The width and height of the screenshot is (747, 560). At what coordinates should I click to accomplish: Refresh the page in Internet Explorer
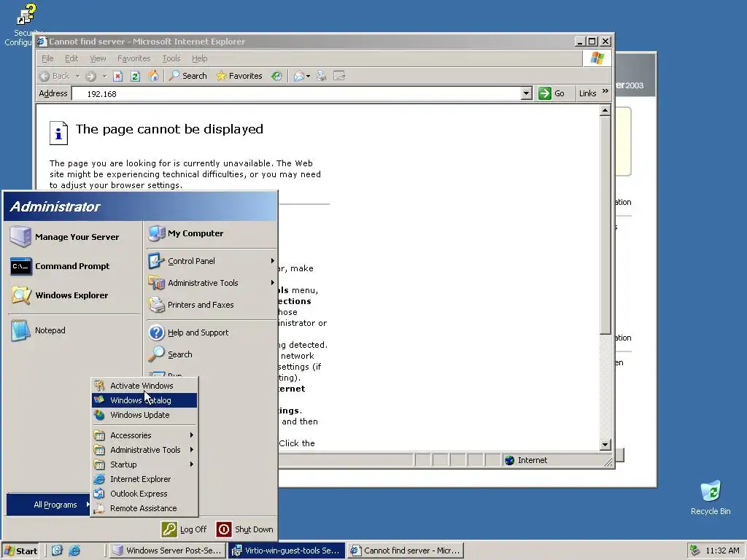pyautogui.click(x=135, y=76)
